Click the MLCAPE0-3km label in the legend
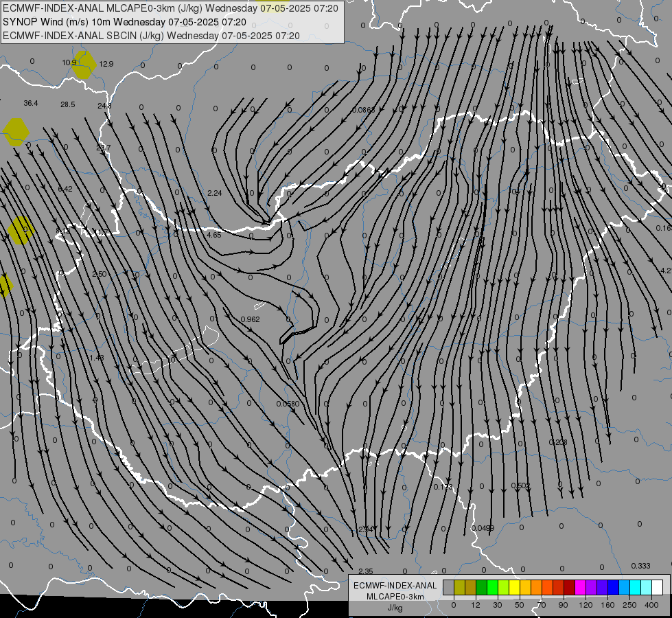Viewport: 672px width, 618px height. (x=395, y=597)
